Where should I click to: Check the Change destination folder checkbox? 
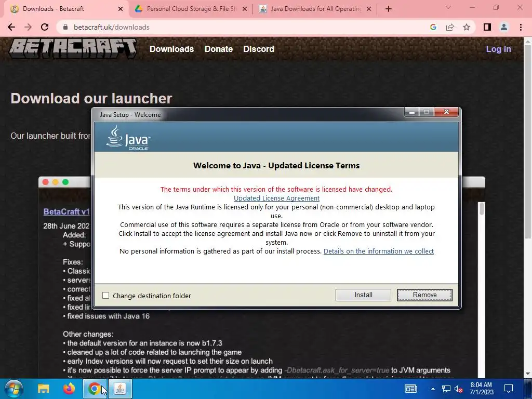pyautogui.click(x=106, y=296)
